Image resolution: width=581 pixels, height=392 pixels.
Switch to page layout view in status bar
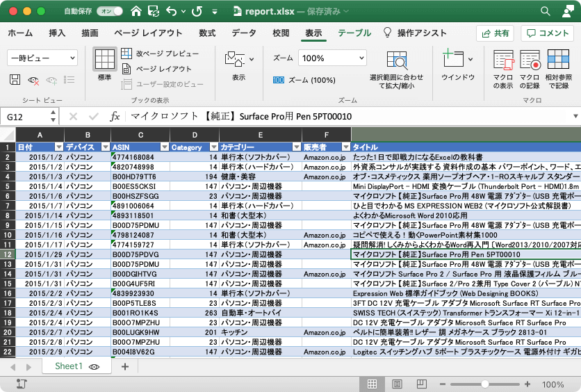(x=397, y=384)
